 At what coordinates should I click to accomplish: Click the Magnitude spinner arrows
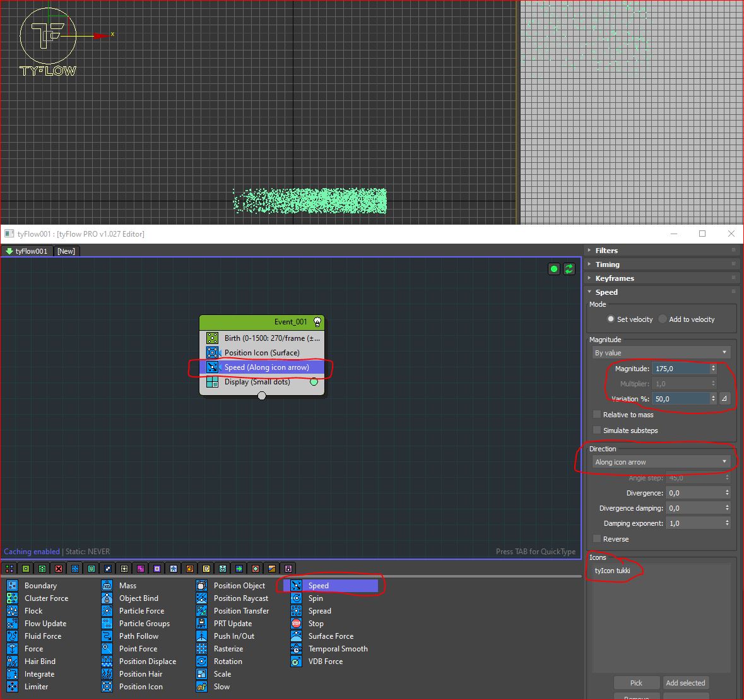(x=713, y=369)
